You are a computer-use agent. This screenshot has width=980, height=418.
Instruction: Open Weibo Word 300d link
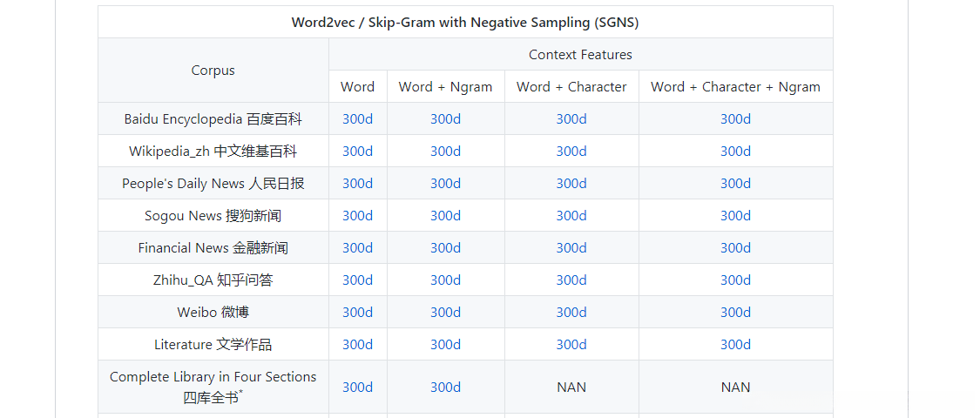357,312
